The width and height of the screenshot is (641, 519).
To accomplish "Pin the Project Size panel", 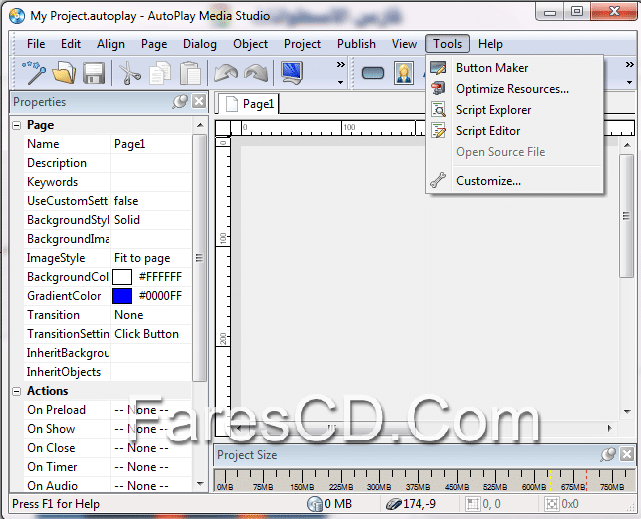I will (608, 454).
